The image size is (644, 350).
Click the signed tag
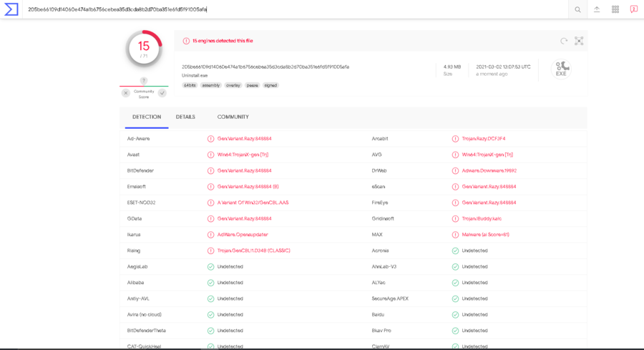coord(270,85)
